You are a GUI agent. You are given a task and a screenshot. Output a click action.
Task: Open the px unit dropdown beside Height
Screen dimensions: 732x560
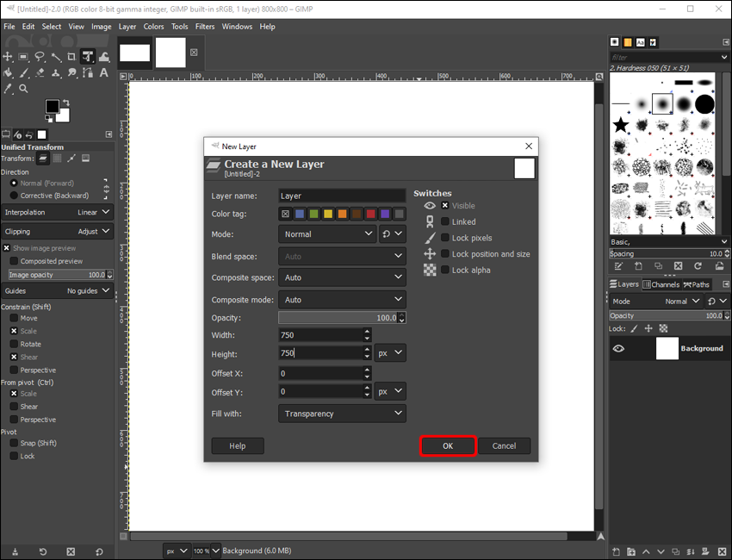[x=390, y=353]
